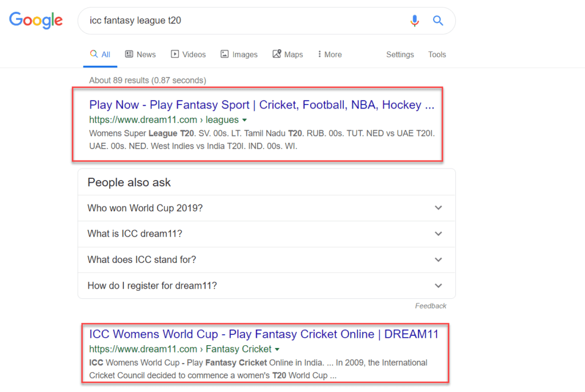This screenshot has width=585, height=392.
Task: Click the ICC Womens World Cup snippet text
Action: pos(258,369)
